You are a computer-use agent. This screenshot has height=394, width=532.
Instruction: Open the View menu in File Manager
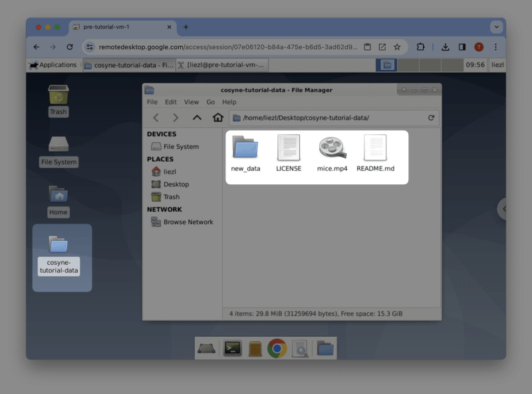tap(191, 102)
